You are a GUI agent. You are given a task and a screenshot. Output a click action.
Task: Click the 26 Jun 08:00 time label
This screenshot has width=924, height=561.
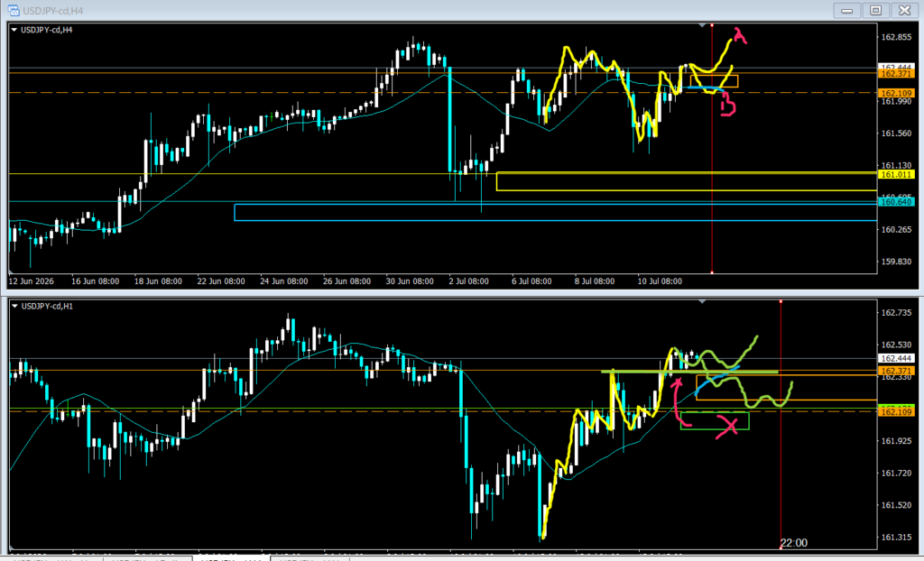tap(346, 281)
